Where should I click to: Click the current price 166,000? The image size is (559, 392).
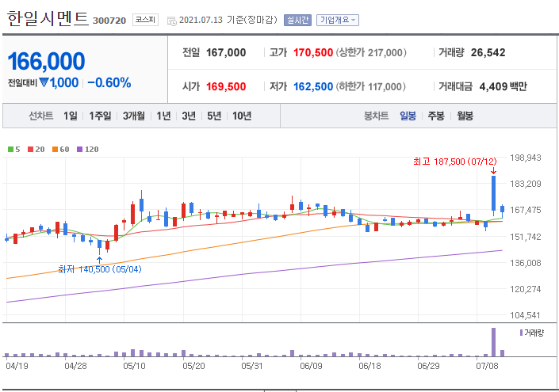click(46, 61)
